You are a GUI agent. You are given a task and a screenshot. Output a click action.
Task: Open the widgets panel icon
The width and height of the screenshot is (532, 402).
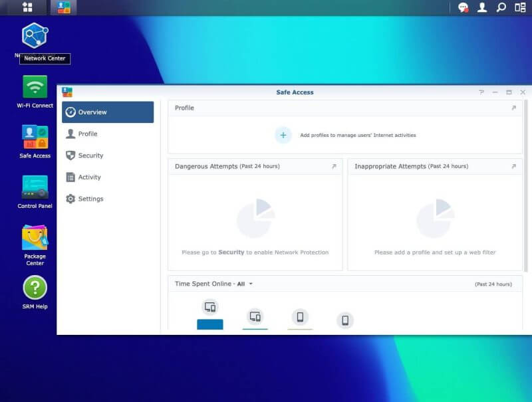point(520,7)
